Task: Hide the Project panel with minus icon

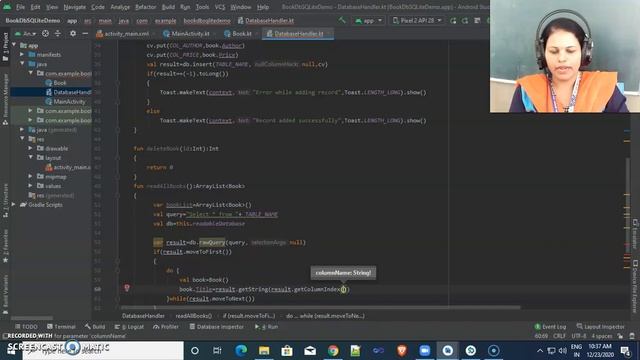Action: point(85,33)
